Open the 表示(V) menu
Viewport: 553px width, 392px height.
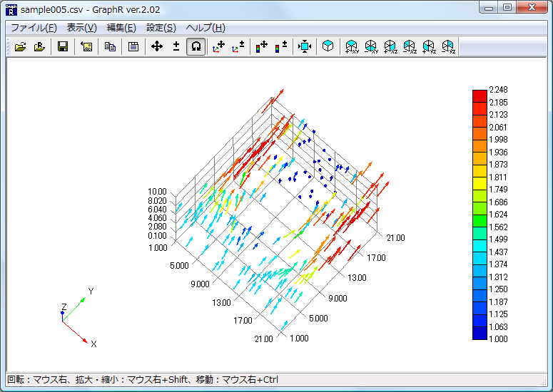click(81, 28)
